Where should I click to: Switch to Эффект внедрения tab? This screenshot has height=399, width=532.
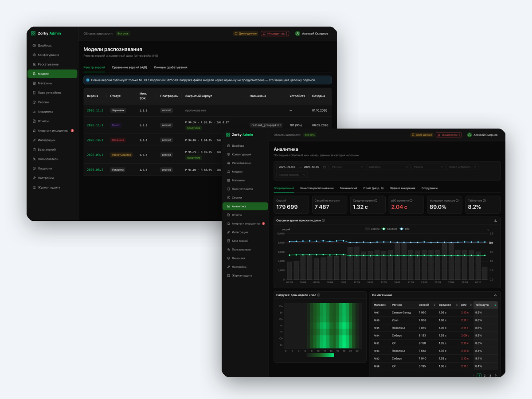pyautogui.click(x=403, y=188)
